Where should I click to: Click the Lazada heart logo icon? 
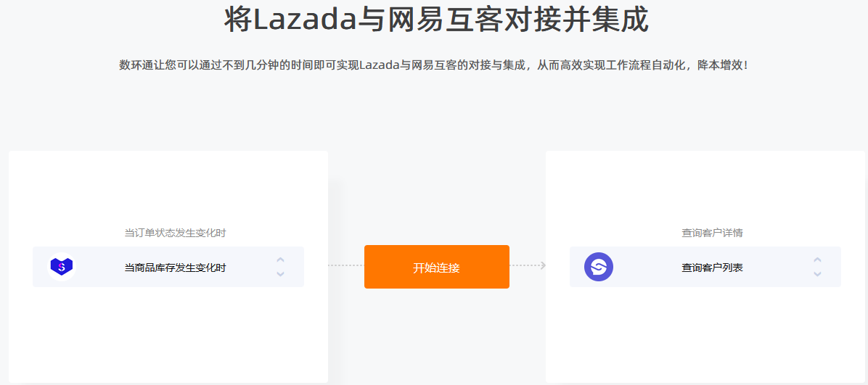[x=62, y=267]
